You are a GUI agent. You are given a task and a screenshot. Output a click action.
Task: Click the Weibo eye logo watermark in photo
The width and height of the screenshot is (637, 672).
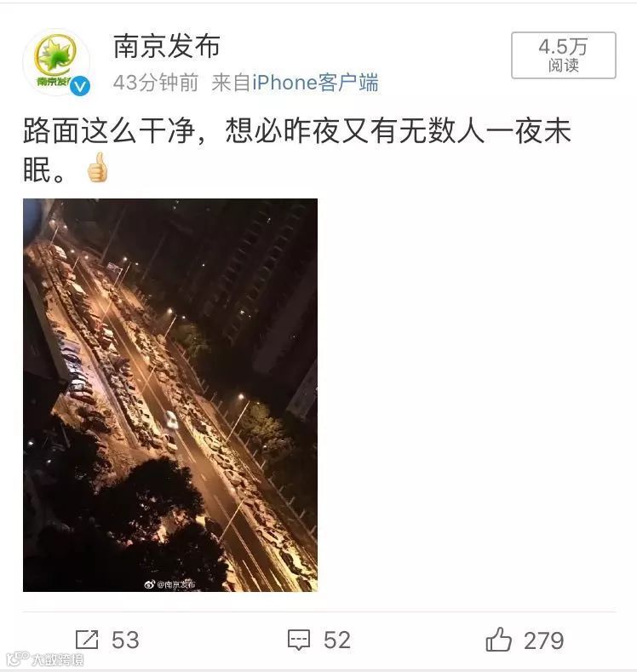click(150, 583)
